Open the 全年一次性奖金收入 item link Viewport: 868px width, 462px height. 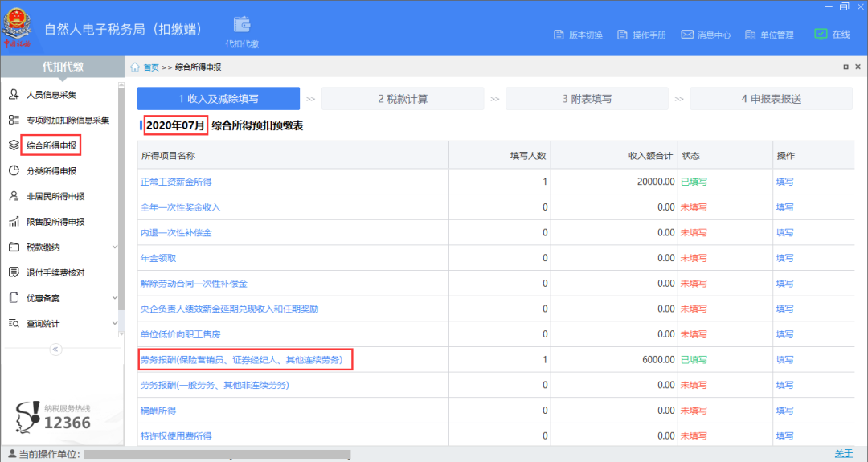click(181, 207)
